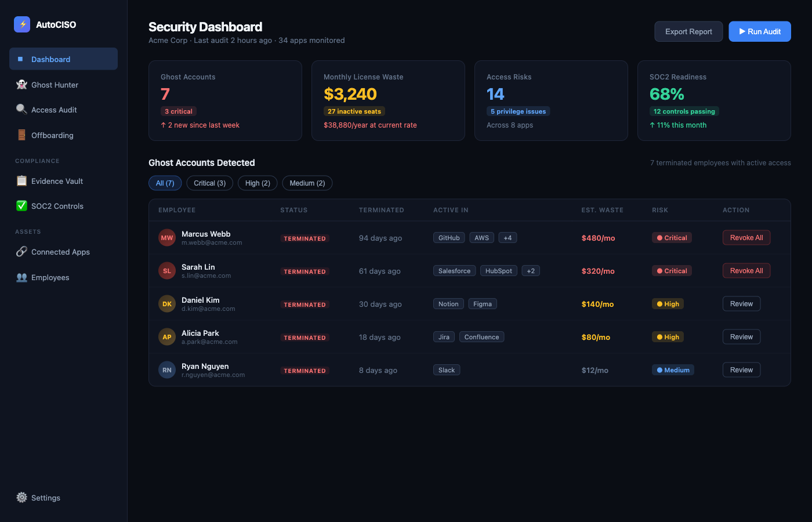Click Ryan Nguyen's Medium risk badge
Image resolution: width=812 pixels, height=522 pixels.
click(673, 370)
